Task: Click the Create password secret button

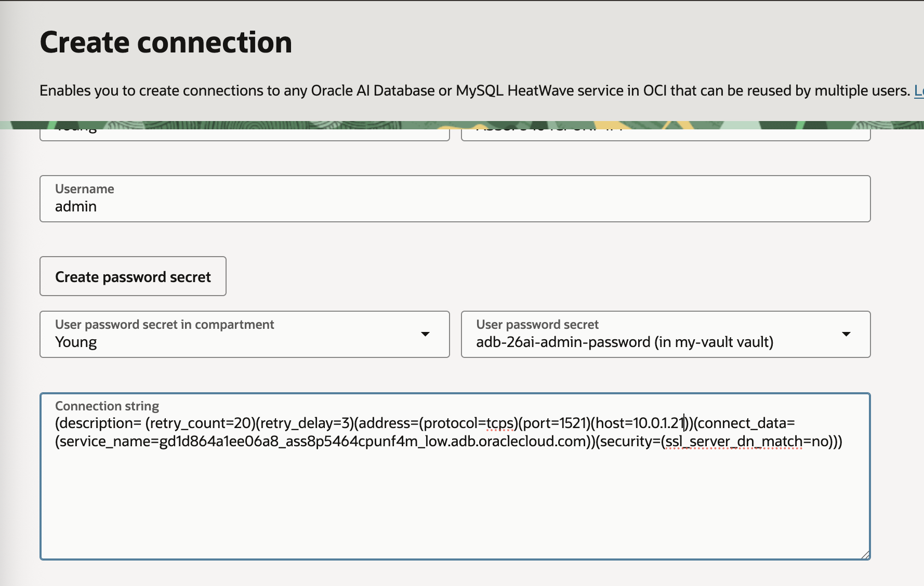Action: tap(133, 276)
